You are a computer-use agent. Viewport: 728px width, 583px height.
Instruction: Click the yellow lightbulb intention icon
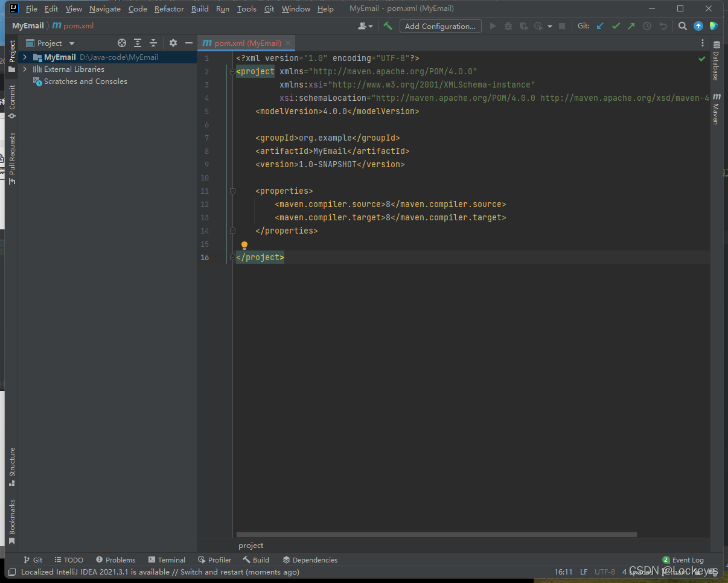[x=244, y=245]
